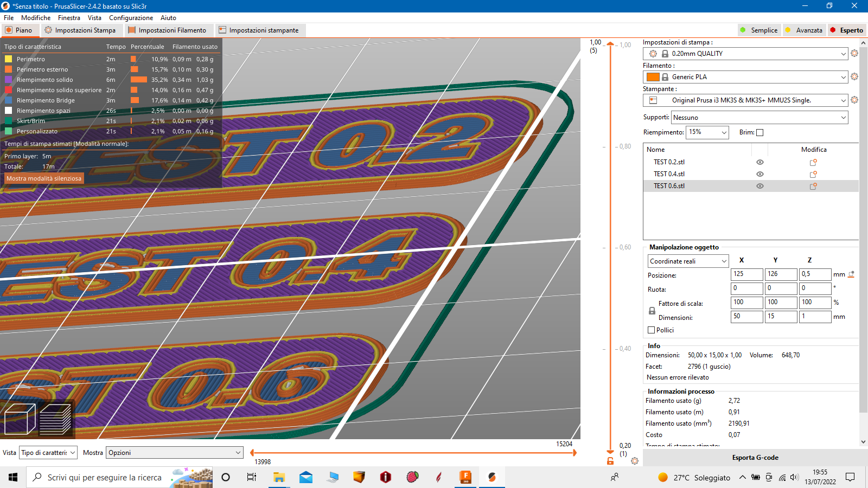Click the position reset icon beside mm
868x488 pixels.
[x=851, y=274]
